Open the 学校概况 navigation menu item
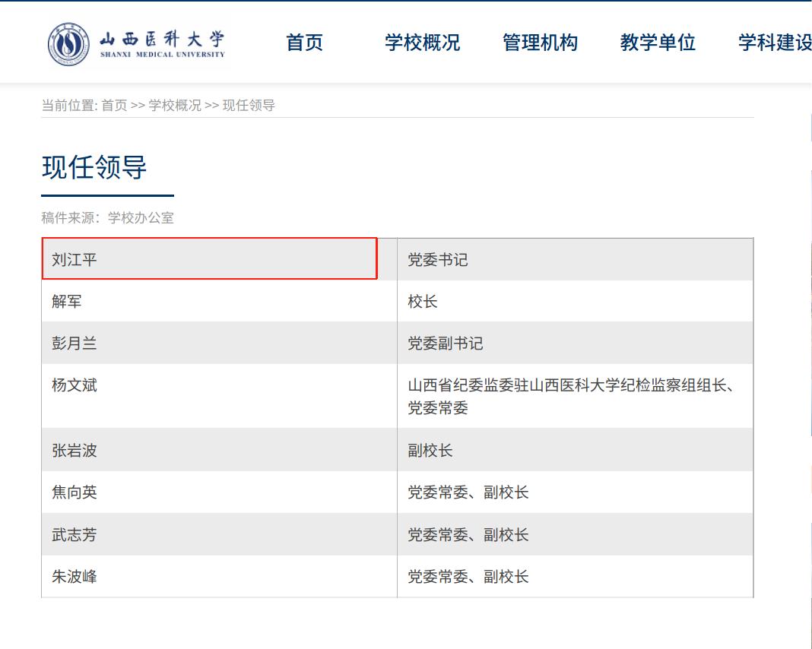The image size is (812, 649). 423,43
